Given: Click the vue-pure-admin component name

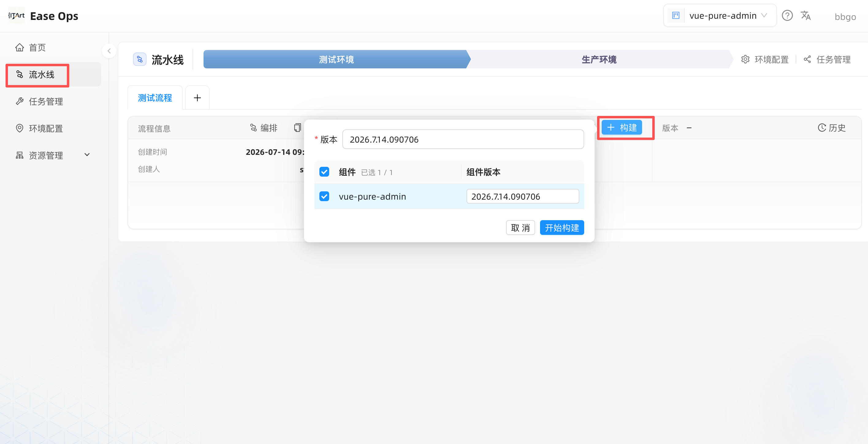Looking at the screenshot, I should (x=372, y=197).
